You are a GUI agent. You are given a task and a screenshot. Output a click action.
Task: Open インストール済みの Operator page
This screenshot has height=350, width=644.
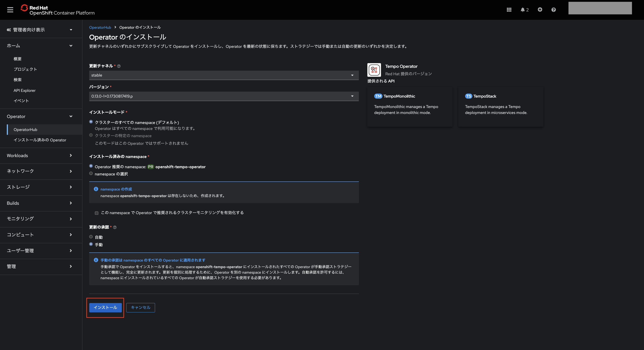pos(40,140)
